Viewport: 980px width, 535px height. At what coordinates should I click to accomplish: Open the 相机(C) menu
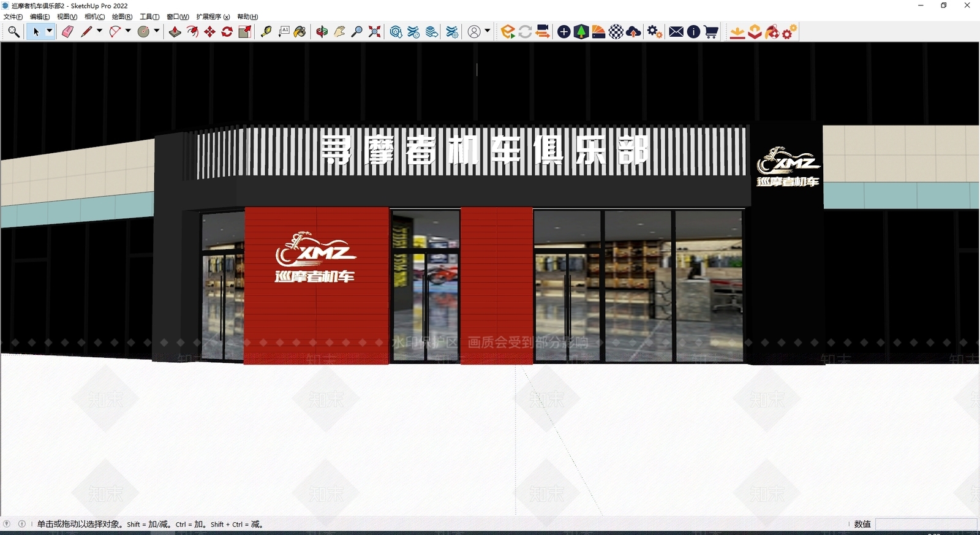(94, 17)
